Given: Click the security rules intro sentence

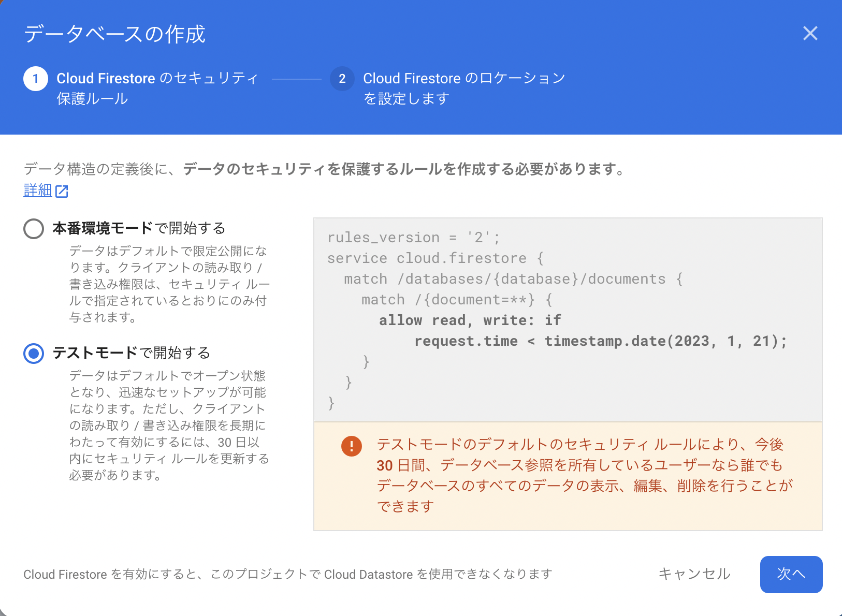Looking at the screenshot, I should pos(326,169).
